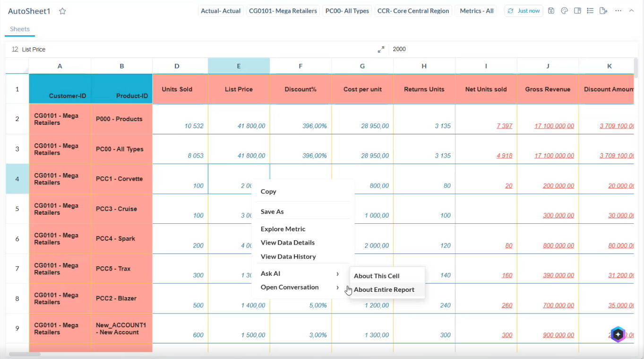Open the Metrics - All filter
644x359 pixels.
click(476, 11)
